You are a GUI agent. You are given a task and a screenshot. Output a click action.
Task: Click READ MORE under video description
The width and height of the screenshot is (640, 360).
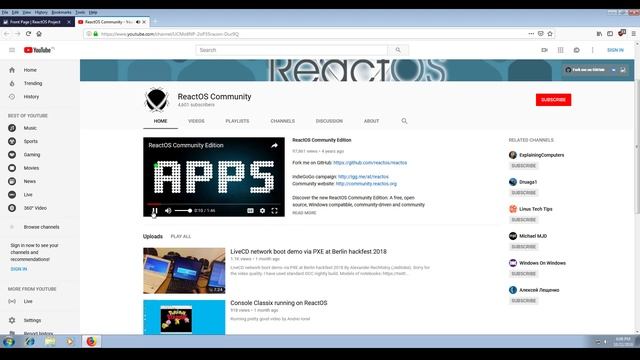coord(304,213)
